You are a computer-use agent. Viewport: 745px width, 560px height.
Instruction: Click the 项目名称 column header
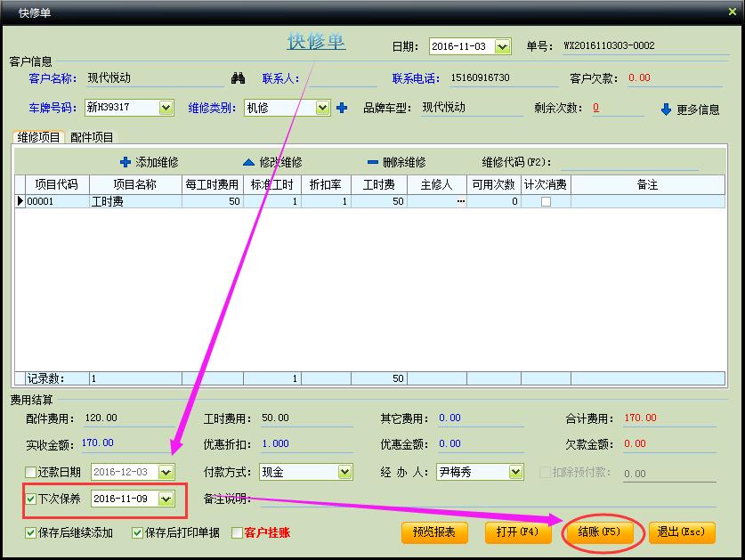[135, 184]
